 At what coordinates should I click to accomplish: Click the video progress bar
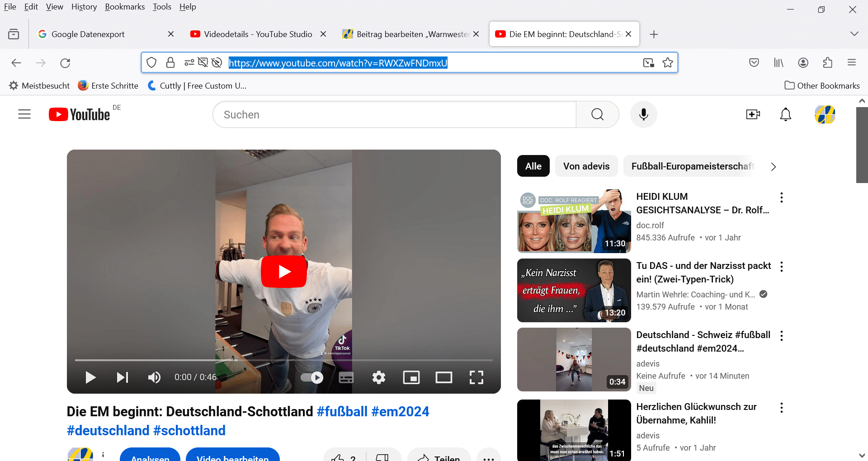[x=284, y=360]
